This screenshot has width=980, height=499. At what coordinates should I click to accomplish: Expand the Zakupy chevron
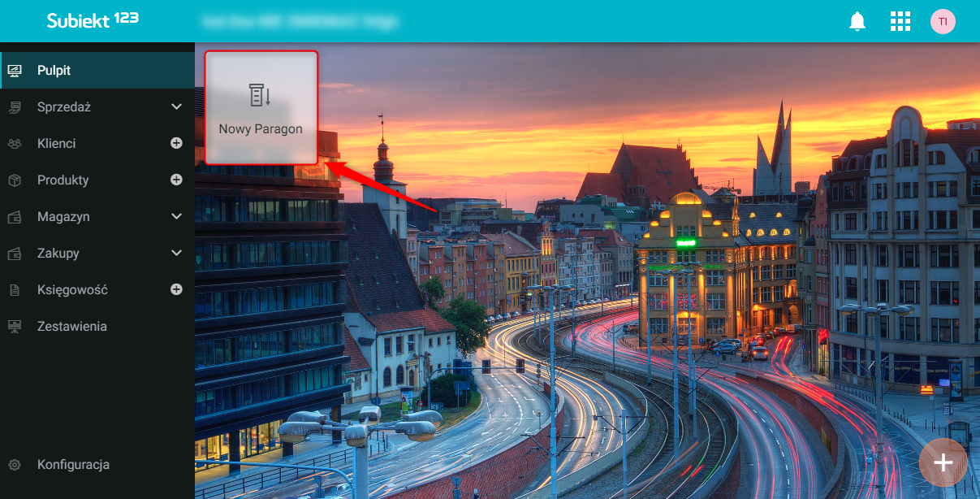177,254
